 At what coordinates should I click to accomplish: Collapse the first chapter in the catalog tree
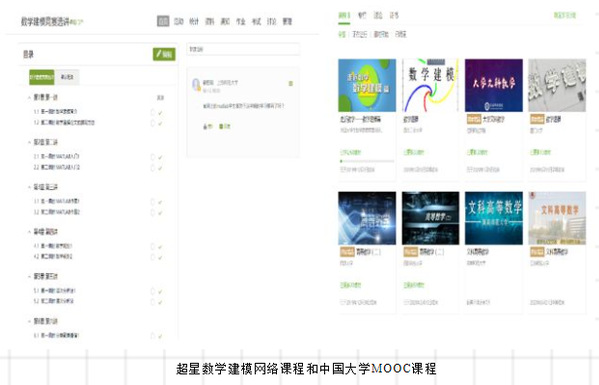point(29,98)
